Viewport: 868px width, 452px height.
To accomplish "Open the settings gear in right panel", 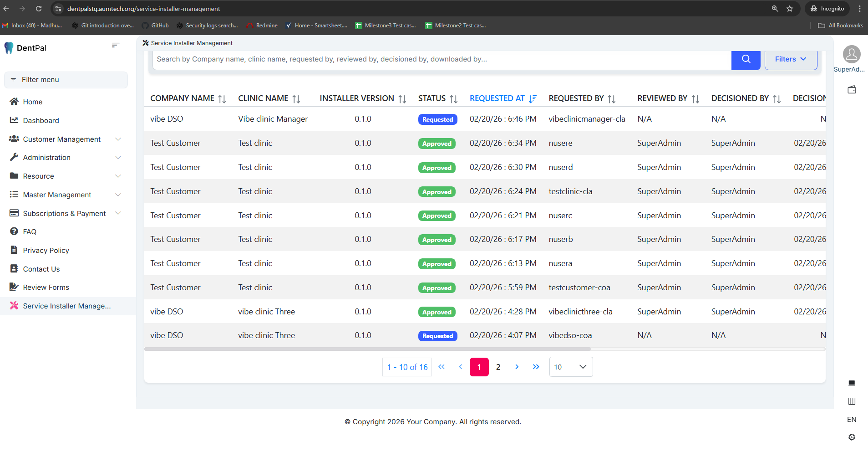I will tap(851, 437).
